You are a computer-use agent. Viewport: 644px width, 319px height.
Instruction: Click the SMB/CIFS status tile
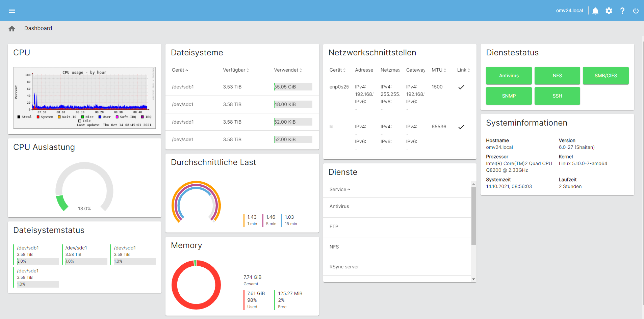click(x=606, y=76)
